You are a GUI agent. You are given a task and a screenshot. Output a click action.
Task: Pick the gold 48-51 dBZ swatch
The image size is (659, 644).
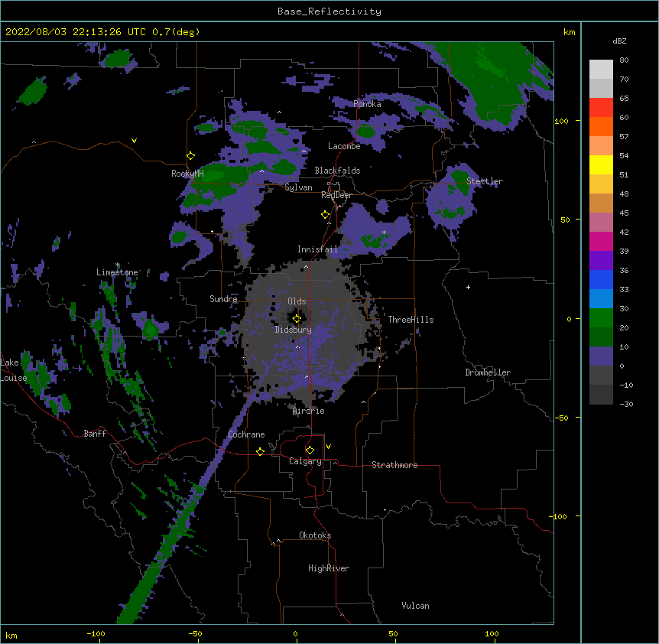tap(601, 184)
